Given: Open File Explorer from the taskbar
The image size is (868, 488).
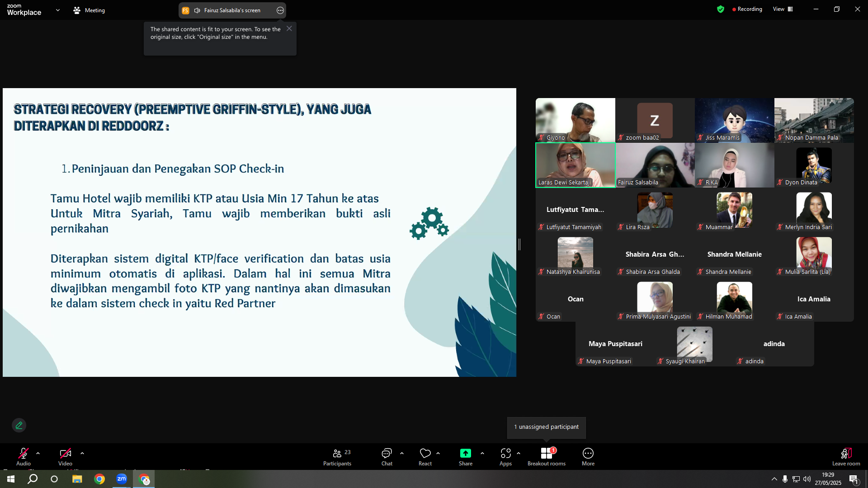Looking at the screenshot, I should point(77,479).
